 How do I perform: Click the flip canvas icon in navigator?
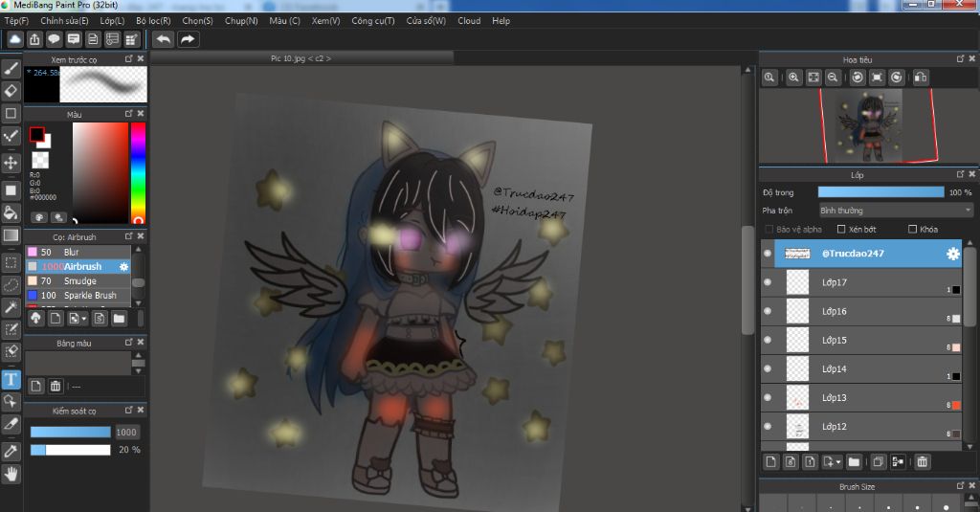(x=920, y=78)
